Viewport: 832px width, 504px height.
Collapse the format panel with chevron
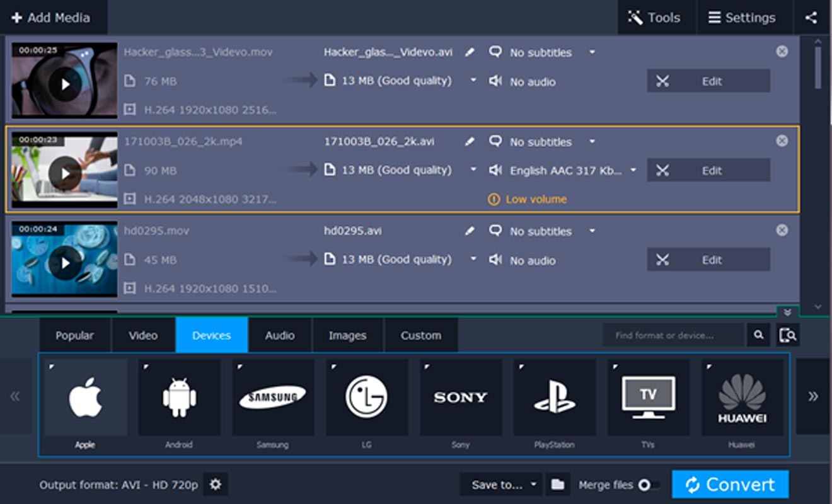click(x=787, y=312)
